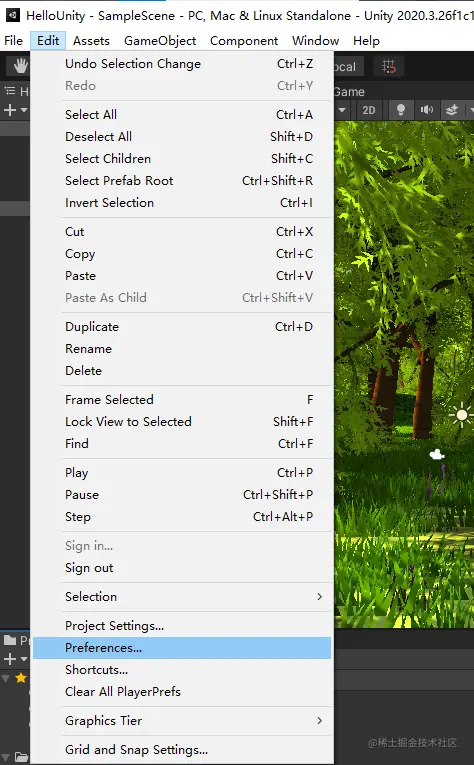
Task: Open the Help menu
Action: pyautogui.click(x=366, y=40)
